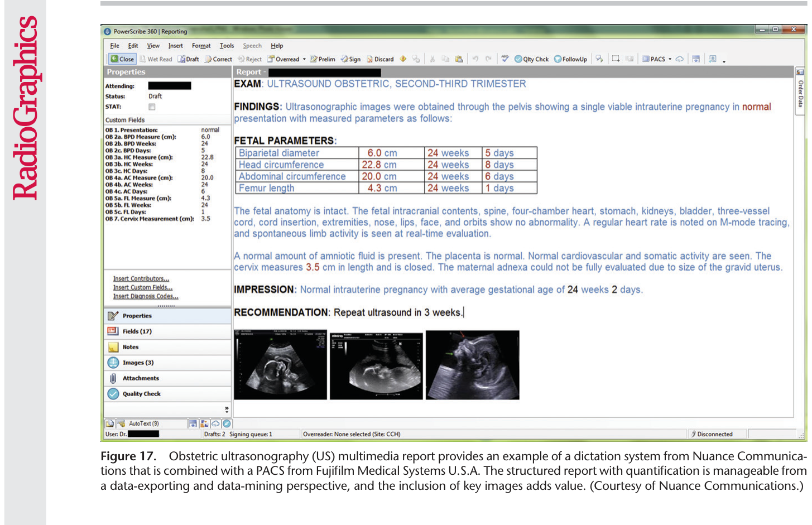The height and width of the screenshot is (525, 812).
Task: Click the Cut scissors icon
Action: point(433,59)
